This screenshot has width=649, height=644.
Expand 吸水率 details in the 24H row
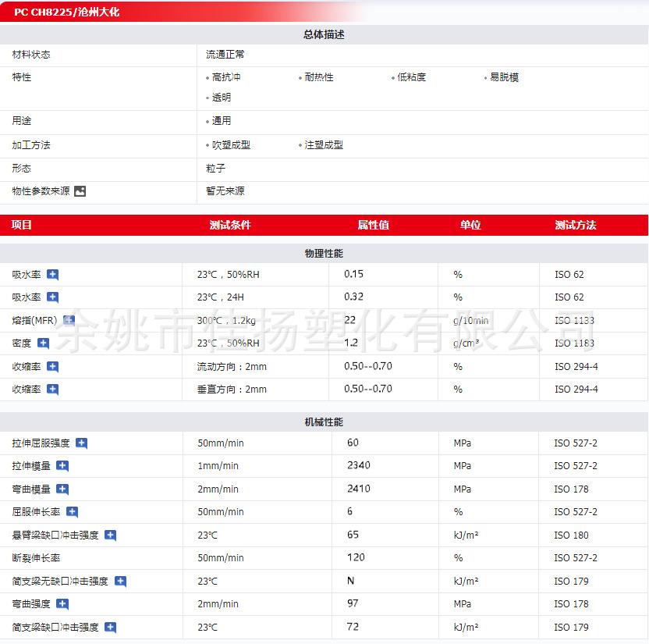(52, 297)
